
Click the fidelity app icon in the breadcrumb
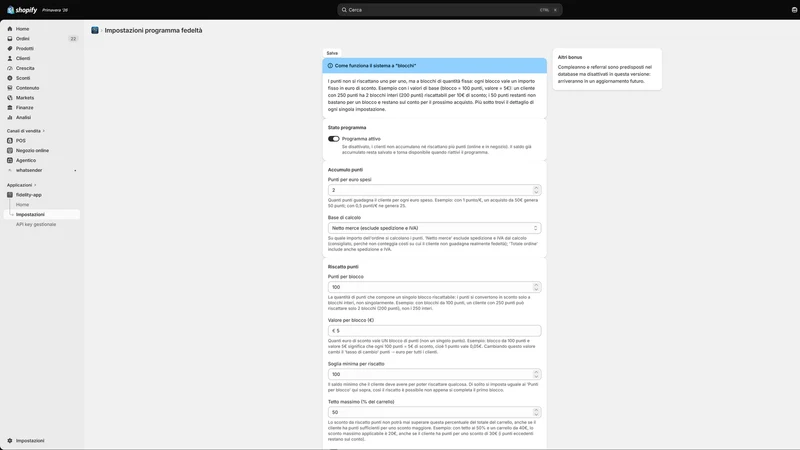95,31
